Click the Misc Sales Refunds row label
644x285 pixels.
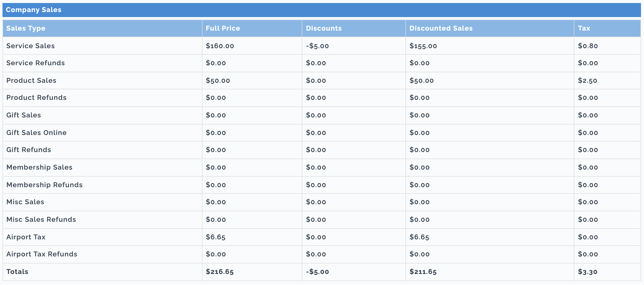(x=41, y=220)
